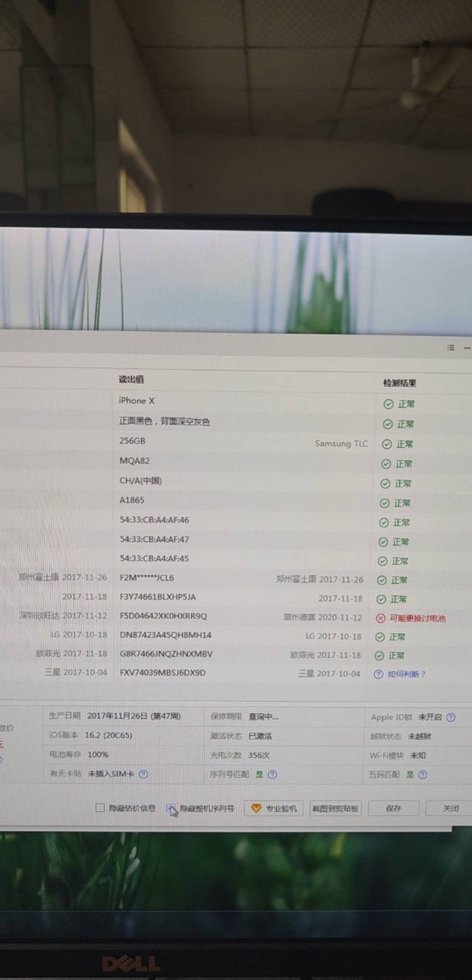Screen dimensions: 472x980
Task: Click the check icon in F3Y74661BLXHP5JA row
Action: 381,599
